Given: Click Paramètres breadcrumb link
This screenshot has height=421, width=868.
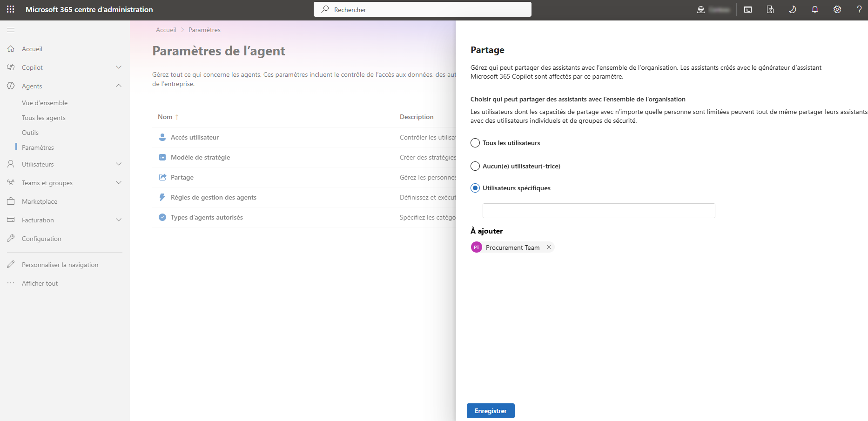Looking at the screenshot, I should pyautogui.click(x=204, y=30).
